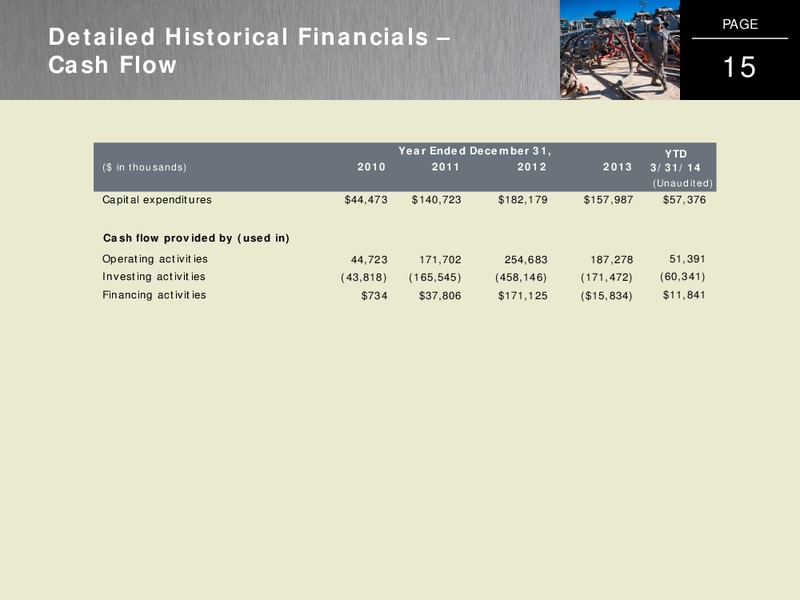Click the $37,806 financing activities value
Viewport: 800px width, 600px height.
pos(440,296)
